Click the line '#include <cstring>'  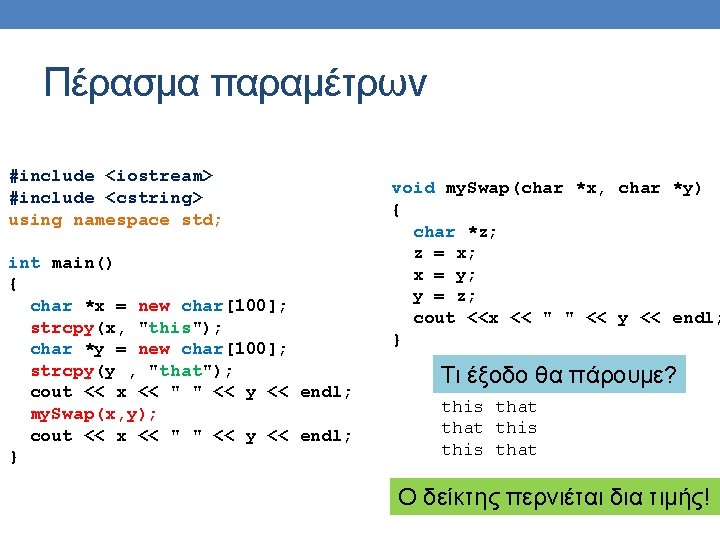click(x=106, y=198)
